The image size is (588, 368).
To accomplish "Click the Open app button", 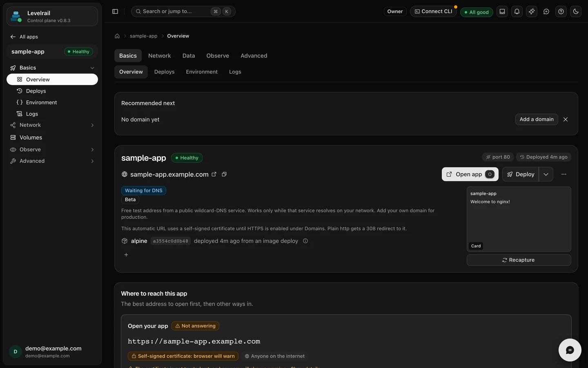I will 470,174.
